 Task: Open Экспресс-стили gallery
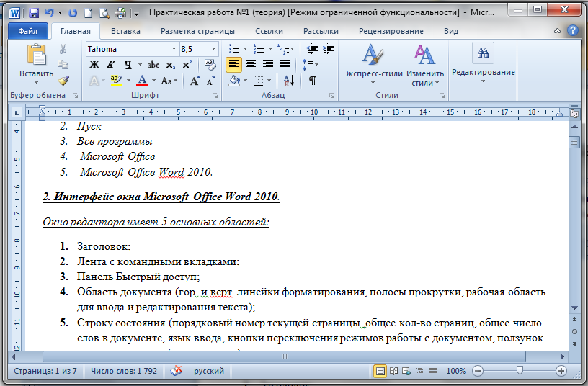coord(373,65)
